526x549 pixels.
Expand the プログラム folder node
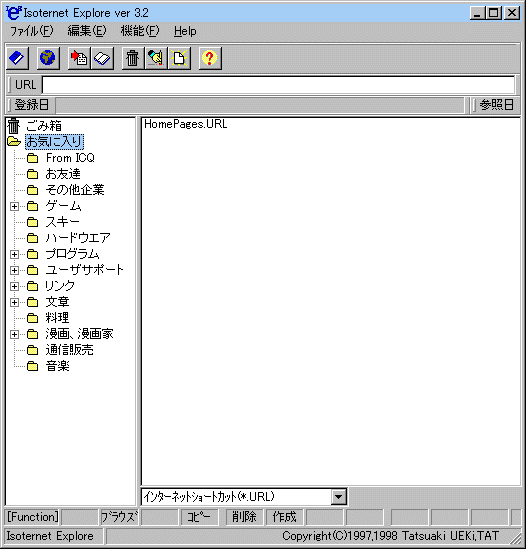[x=14, y=254]
